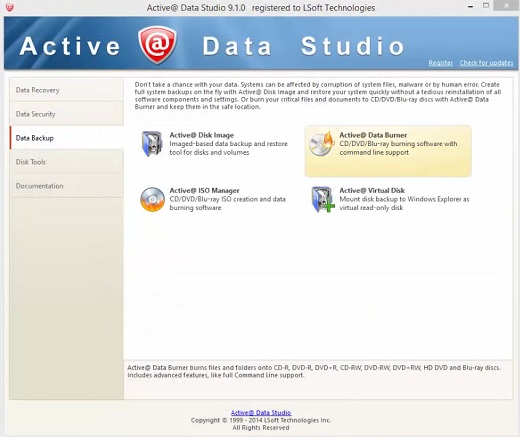520x437 pixels.
Task: Open the Active@ Data Studio footer link
Action: [x=261, y=413]
